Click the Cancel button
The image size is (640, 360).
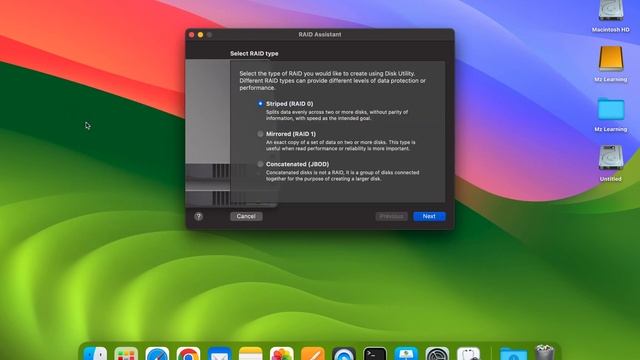[246, 216]
